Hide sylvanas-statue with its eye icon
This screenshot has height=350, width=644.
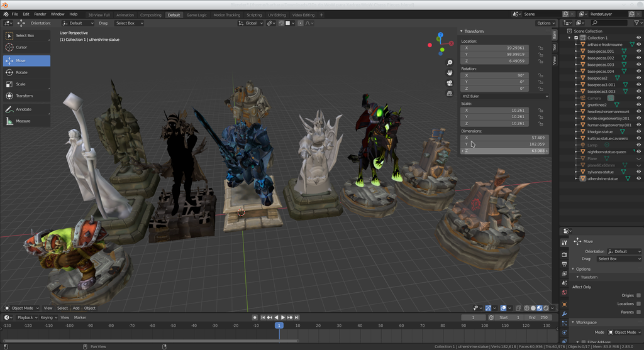click(x=638, y=172)
